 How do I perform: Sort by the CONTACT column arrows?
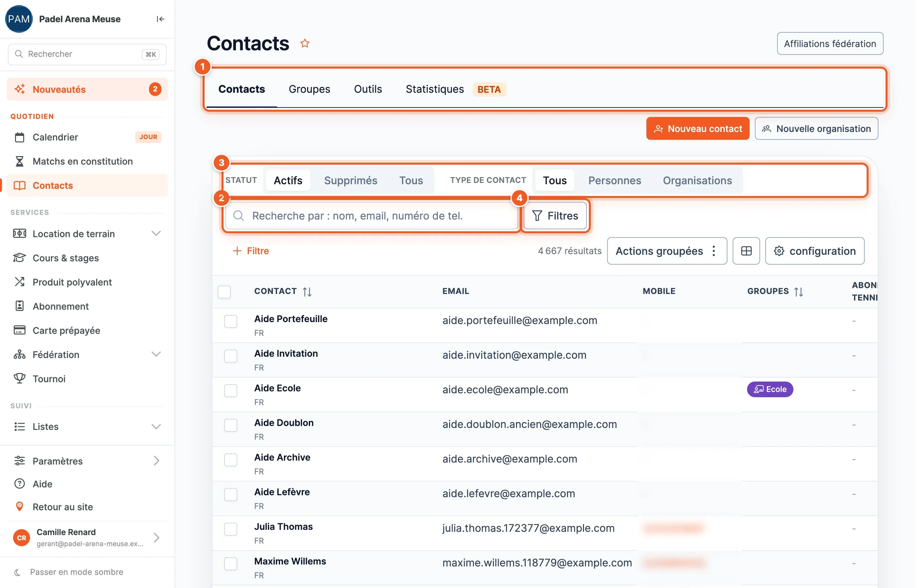308,292
